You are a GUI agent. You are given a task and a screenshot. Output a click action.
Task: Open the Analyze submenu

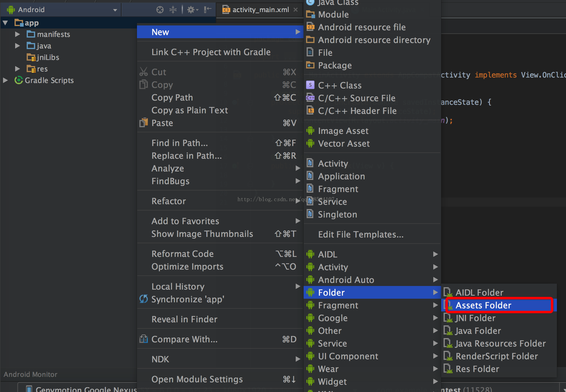click(220, 168)
